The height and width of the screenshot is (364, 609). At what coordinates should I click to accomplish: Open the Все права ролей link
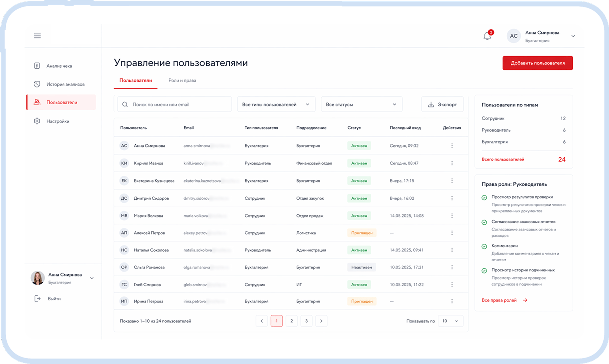pos(504,300)
